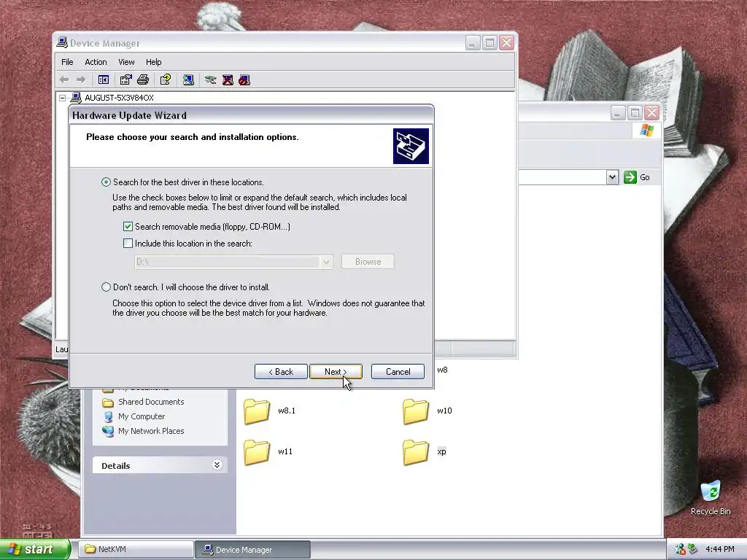This screenshot has width=747, height=560.
Task: Click the Back arrow in Device Manager toolbar
Action: coord(64,79)
